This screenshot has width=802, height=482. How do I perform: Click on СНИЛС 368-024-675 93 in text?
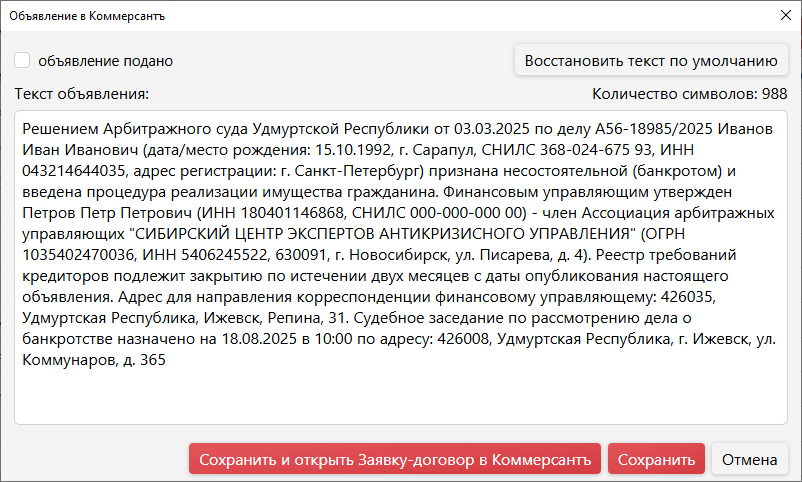point(567,149)
